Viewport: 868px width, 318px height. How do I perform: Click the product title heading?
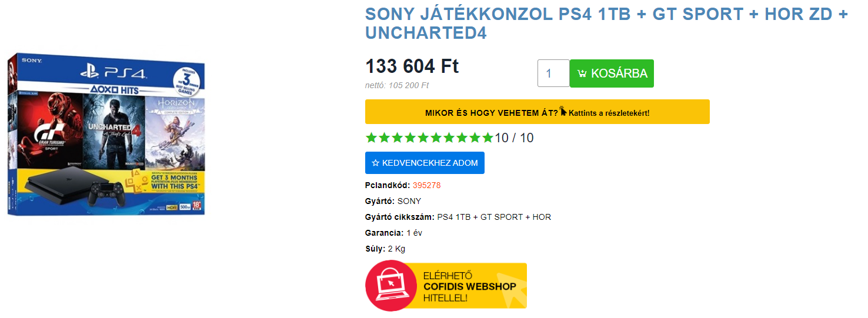click(x=606, y=24)
